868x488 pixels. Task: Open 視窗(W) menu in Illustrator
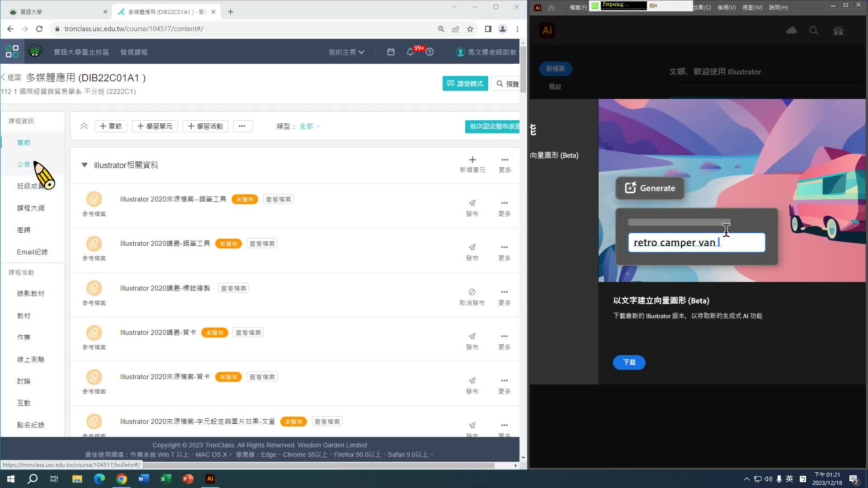(x=752, y=7)
